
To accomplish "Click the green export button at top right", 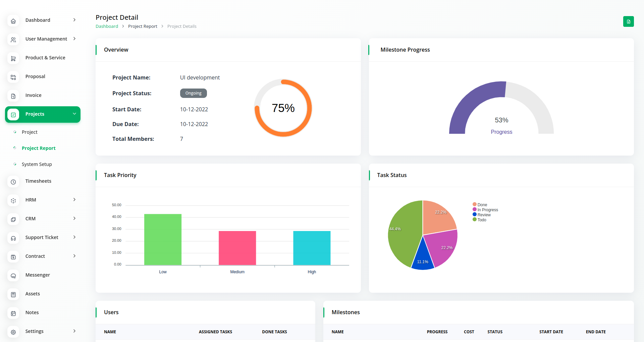I will [x=628, y=21].
